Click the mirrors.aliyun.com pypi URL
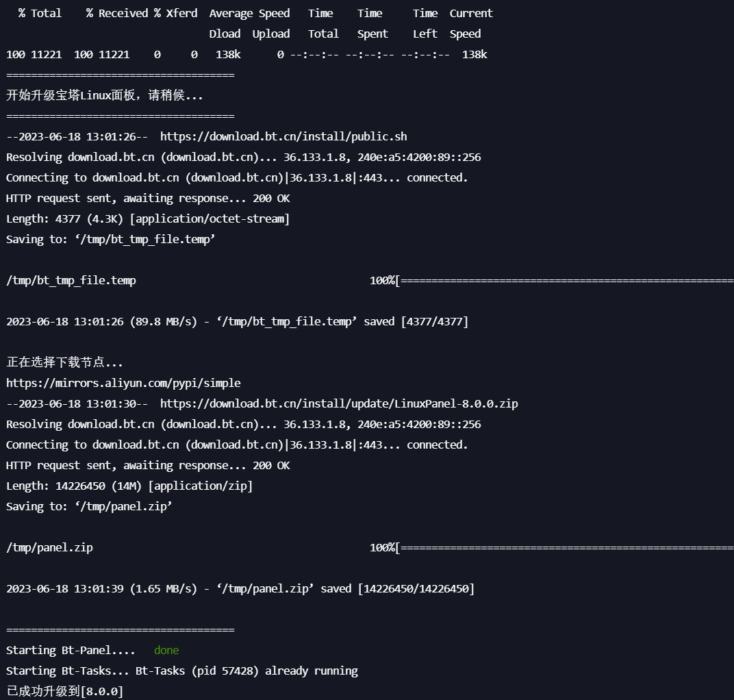Screen dimensions: 734x700 [123, 383]
